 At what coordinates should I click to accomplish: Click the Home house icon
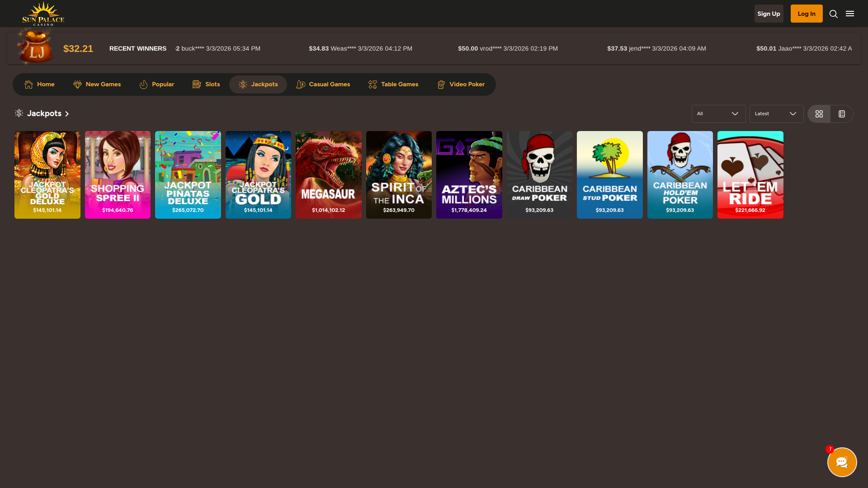[x=29, y=84]
